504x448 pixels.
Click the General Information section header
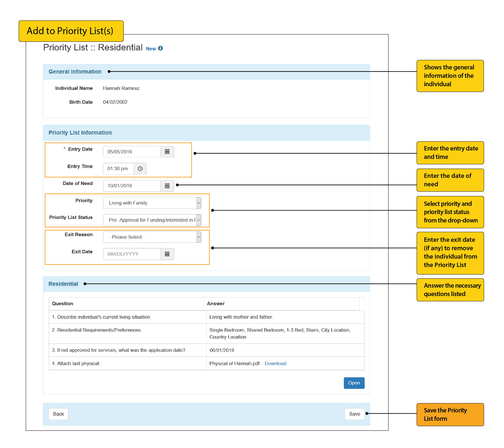[x=75, y=72]
